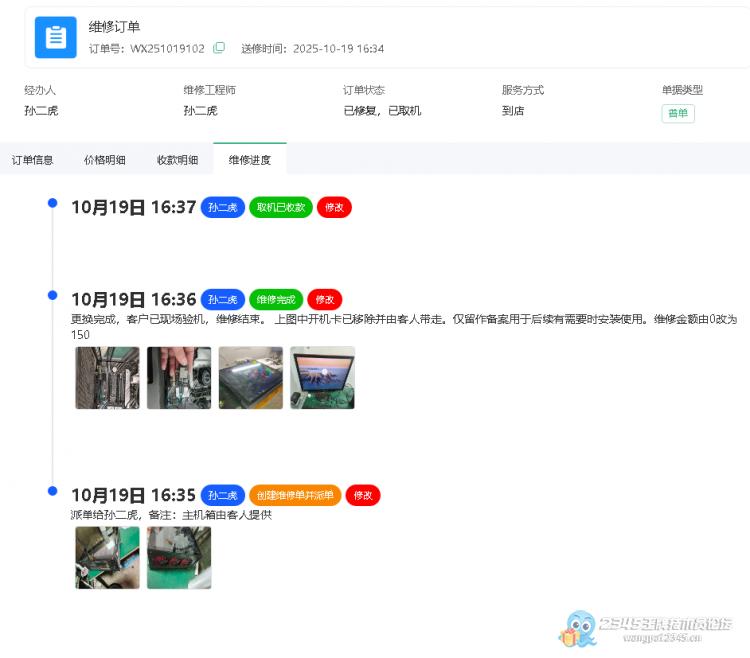View second photo under the 16:36 entry

(179, 378)
